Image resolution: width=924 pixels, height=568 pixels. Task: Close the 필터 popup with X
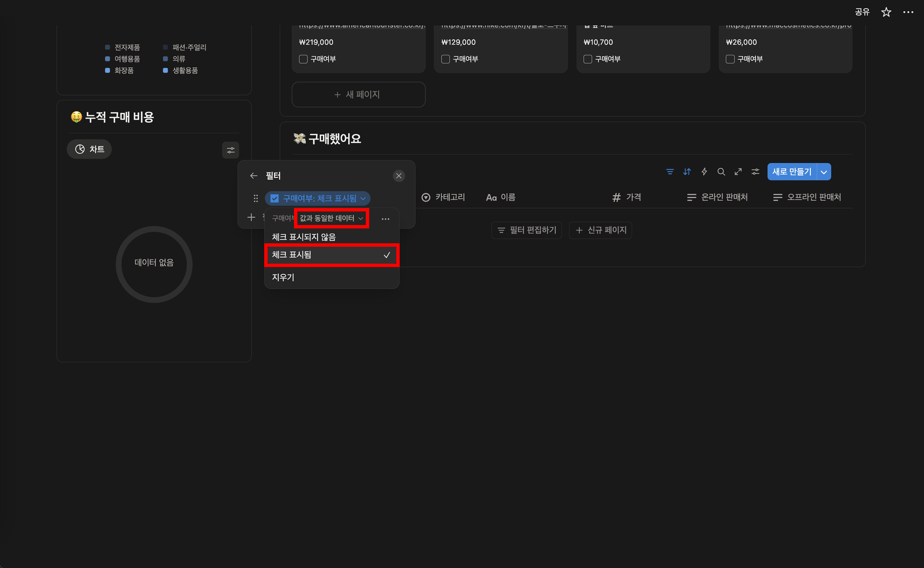(x=399, y=176)
